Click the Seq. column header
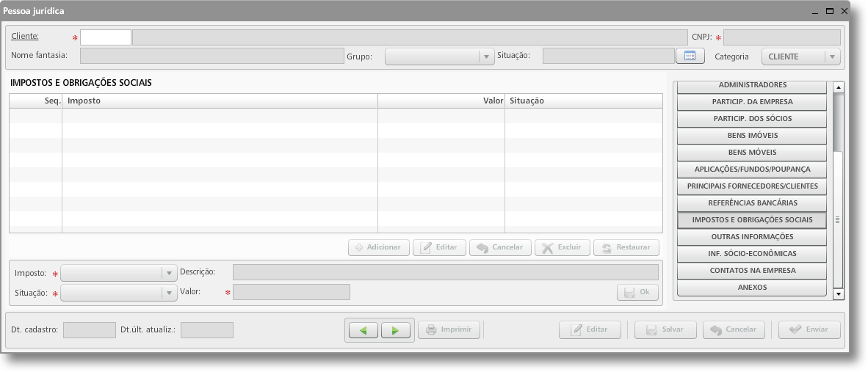Screen dimensions: 868x372 (36, 101)
